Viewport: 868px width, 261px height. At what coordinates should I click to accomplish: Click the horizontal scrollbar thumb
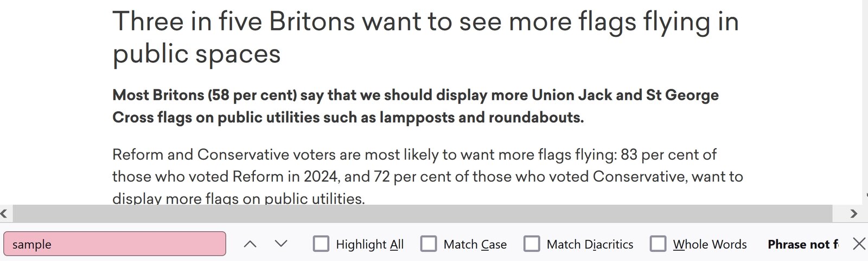[x=422, y=213]
